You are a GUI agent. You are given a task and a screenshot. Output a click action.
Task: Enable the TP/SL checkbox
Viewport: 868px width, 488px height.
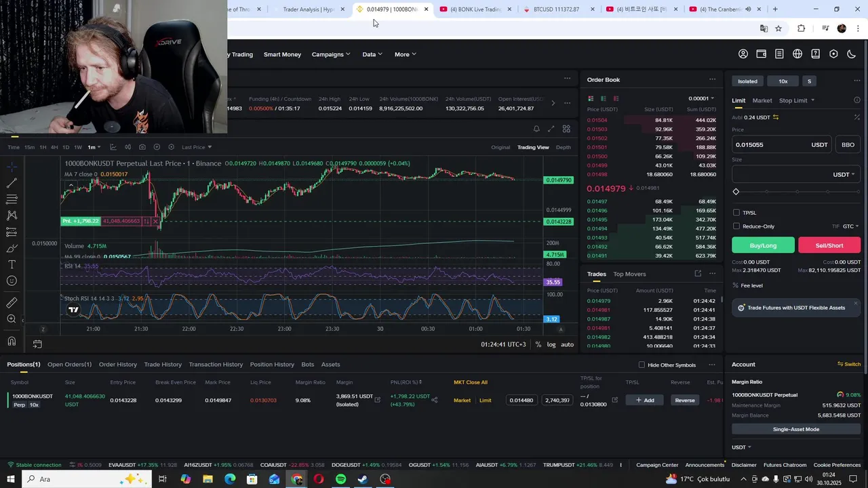coord(736,213)
